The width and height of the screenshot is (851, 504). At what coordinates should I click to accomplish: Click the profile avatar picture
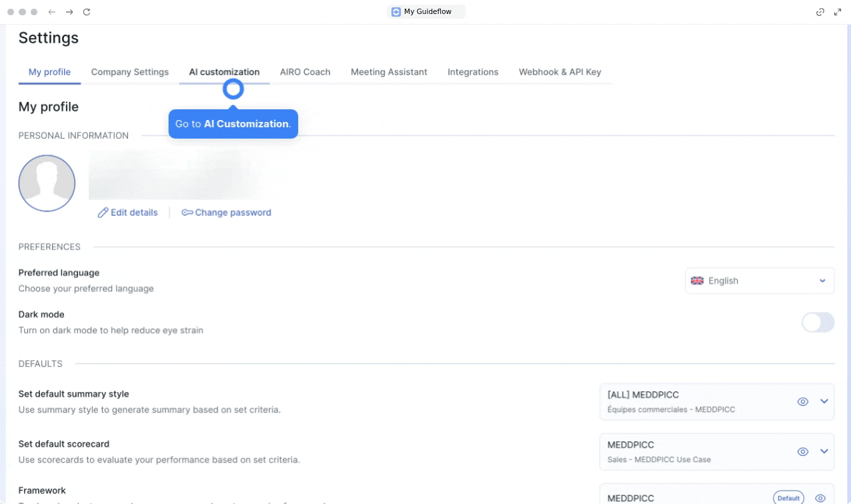tap(47, 183)
